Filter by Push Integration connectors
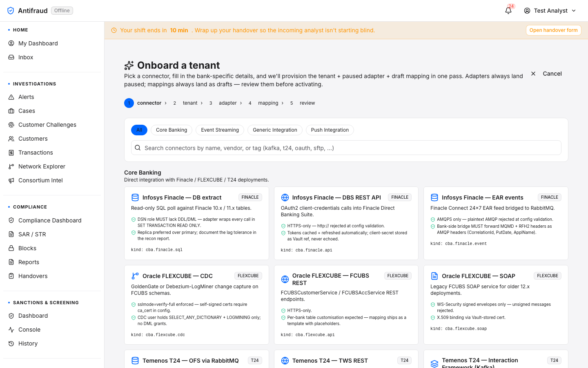The width and height of the screenshot is (588, 368). pos(330,130)
